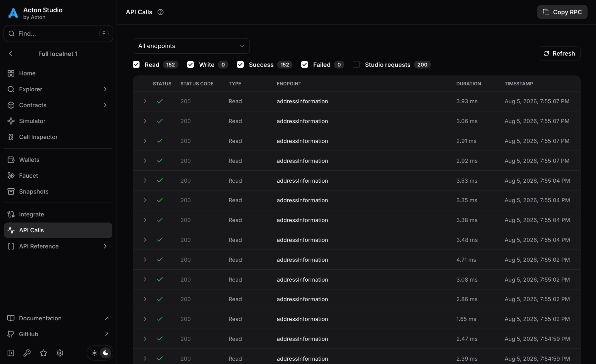Expand the row with duration 3.53 ms
Viewport: 596px width, 364px height.
(x=145, y=181)
